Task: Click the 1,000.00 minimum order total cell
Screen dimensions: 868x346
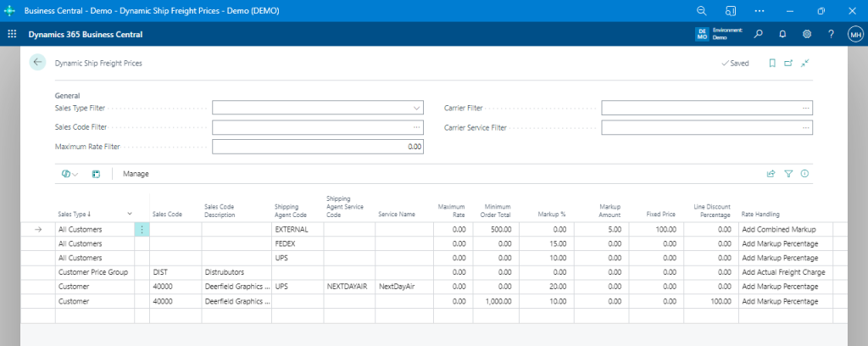Action: (495, 301)
